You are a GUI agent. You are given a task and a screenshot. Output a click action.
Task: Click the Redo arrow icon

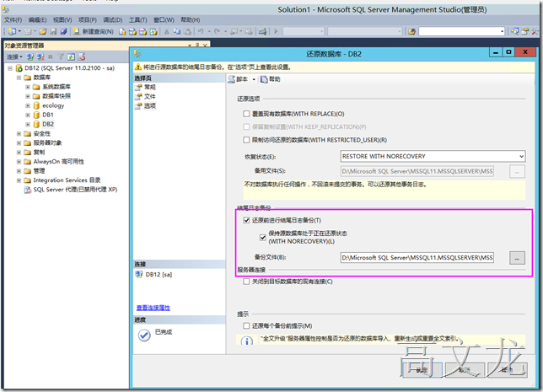point(218,31)
